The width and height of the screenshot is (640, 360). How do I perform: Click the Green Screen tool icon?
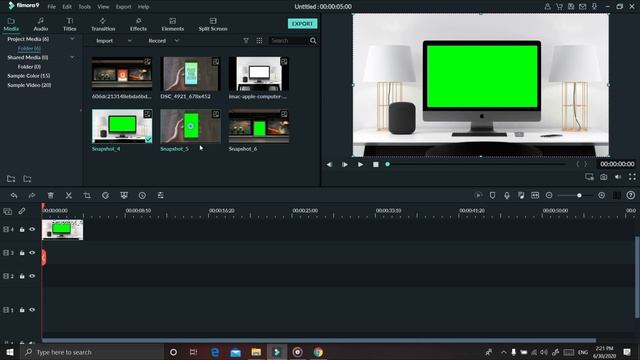[x=124, y=196]
